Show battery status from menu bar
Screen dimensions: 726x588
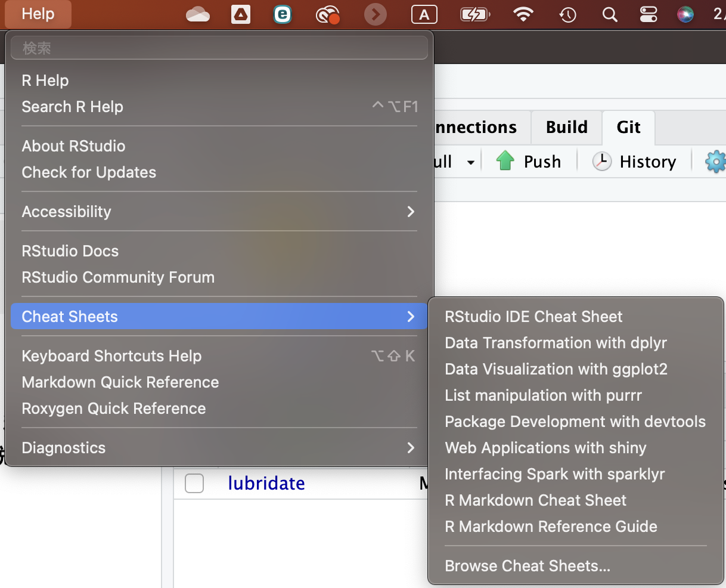click(475, 14)
